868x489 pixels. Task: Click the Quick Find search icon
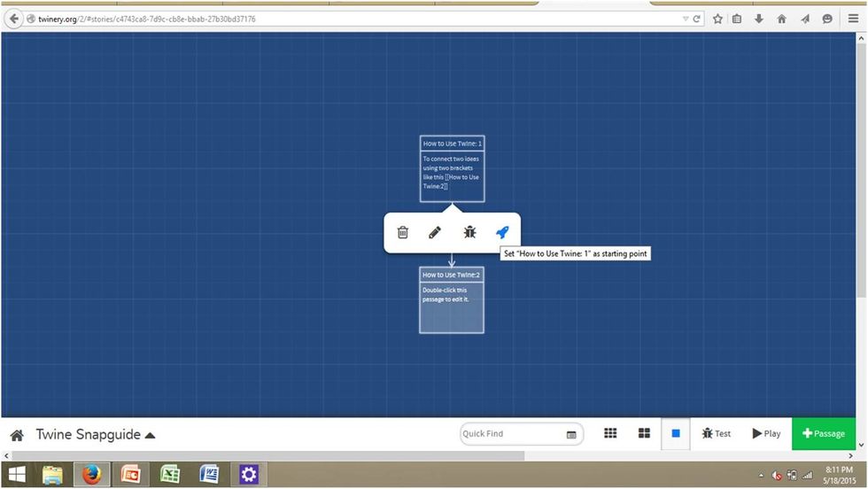pos(571,435)
